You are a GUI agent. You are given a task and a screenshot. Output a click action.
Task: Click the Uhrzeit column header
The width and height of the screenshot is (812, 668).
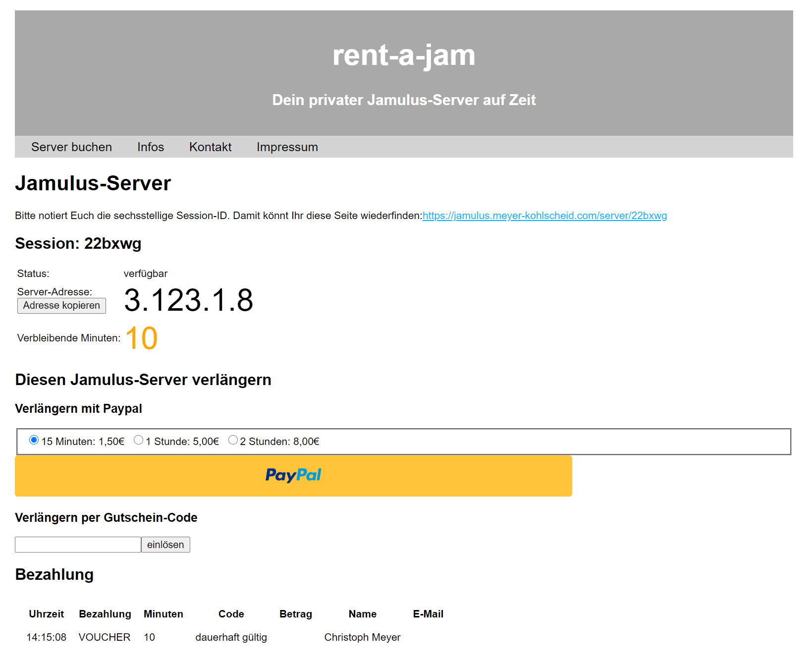[x=46, y=614]
